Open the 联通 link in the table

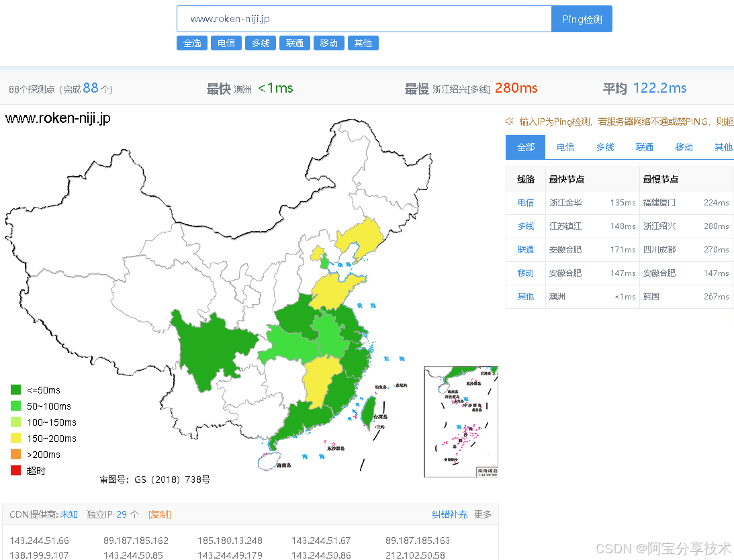[526, 250]
